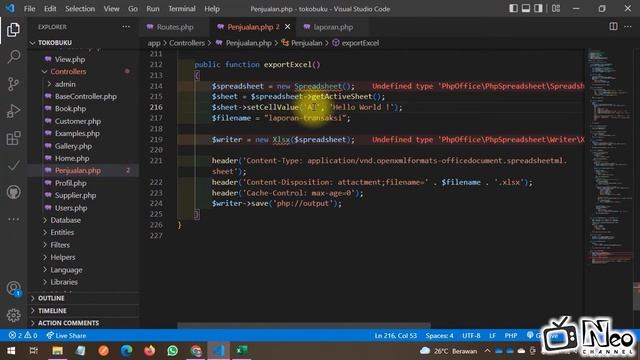The width and height of the screenshot is (640, 360).
Task: Click the VS Code logo icon
Action: (x=10, y=8)
